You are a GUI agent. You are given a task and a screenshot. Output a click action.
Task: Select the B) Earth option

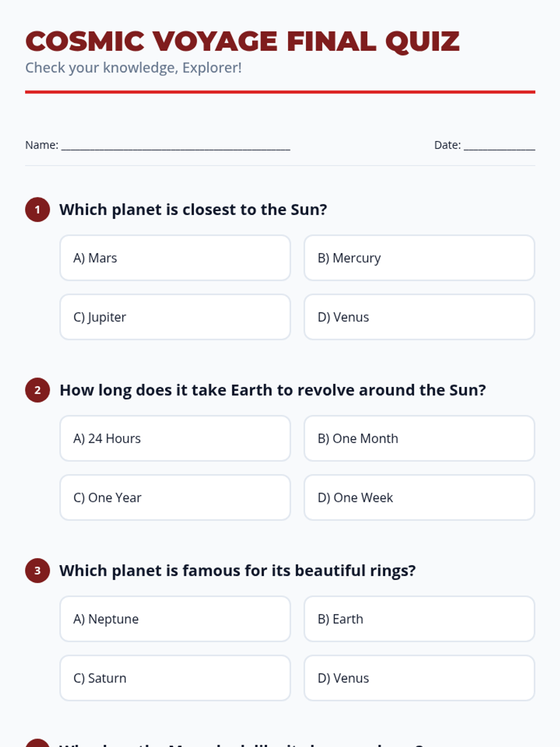pyautogui.click(x=419, y=619)
